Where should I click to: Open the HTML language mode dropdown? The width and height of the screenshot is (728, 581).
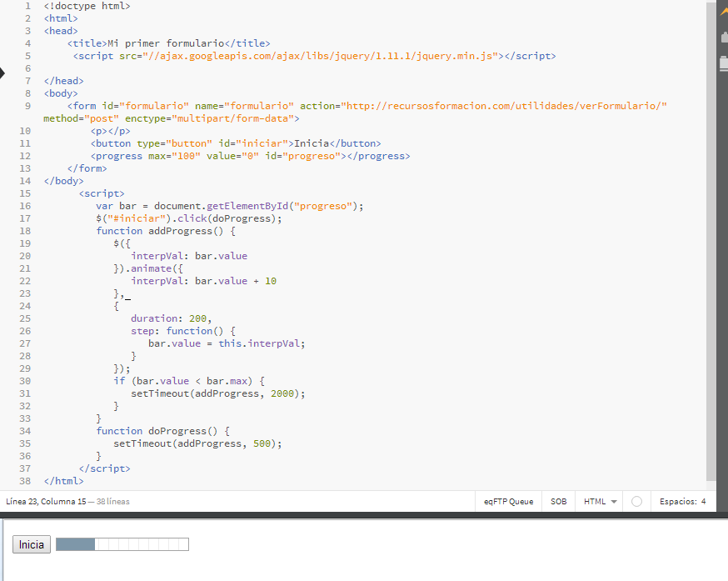(x=596, y=501)
